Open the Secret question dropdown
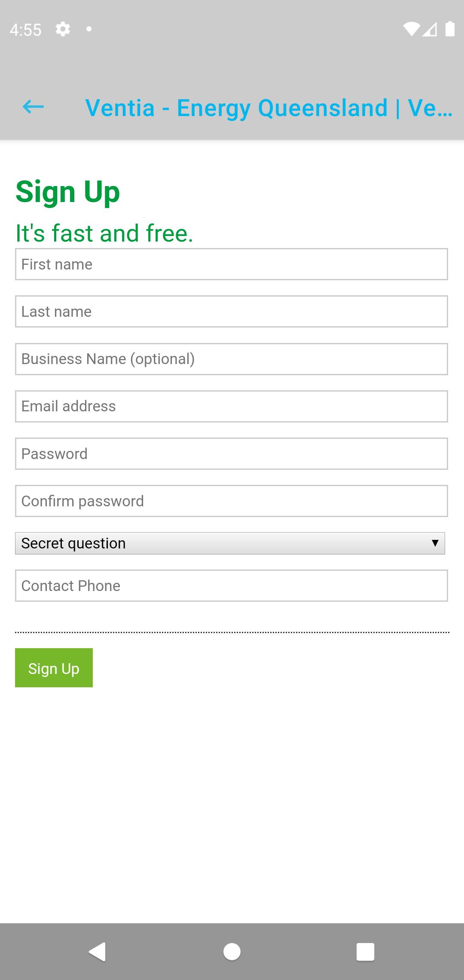Image resolution: width=464 pixels, height=980 pixels. coord(230,543)
